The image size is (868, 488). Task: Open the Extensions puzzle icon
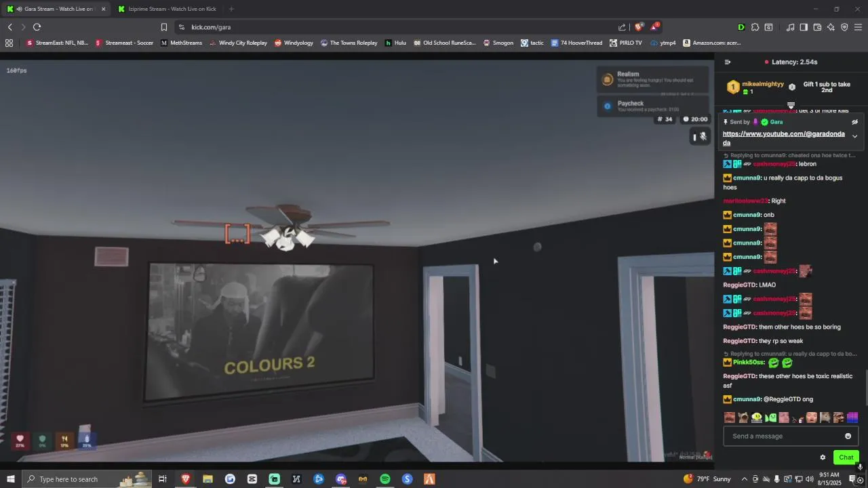pyautogui.click(x=755, y=27)
